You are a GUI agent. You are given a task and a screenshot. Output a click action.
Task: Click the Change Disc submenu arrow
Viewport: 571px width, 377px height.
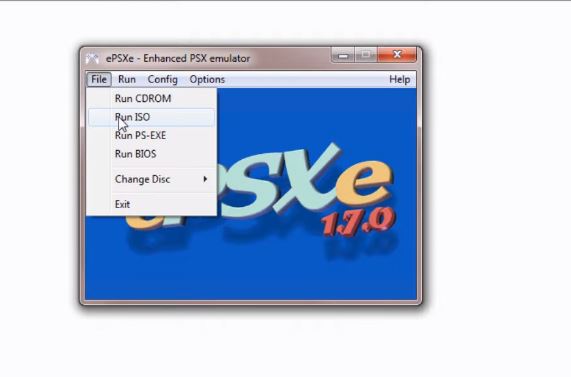tap(205, 179)
